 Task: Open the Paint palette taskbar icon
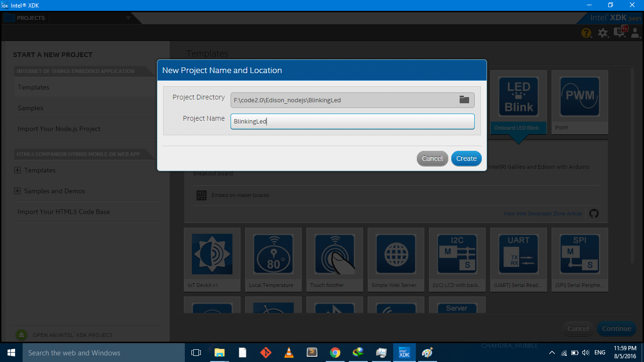pyautogui.click(x=427, y=353)
